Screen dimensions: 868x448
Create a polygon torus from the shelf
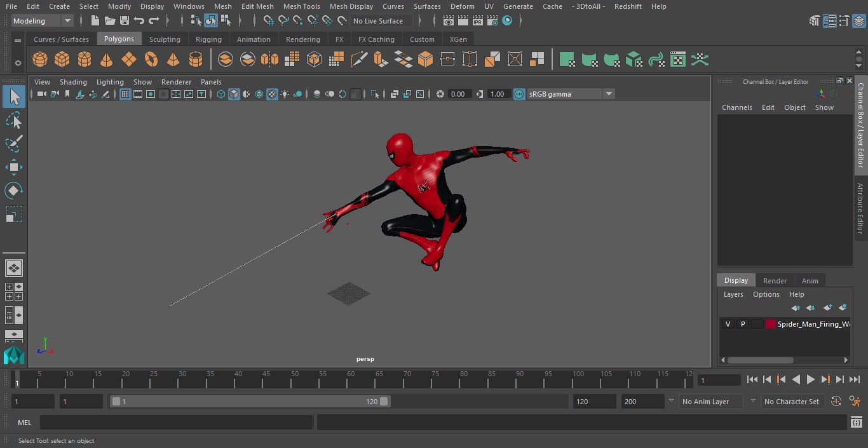click(x=151, y=60)
